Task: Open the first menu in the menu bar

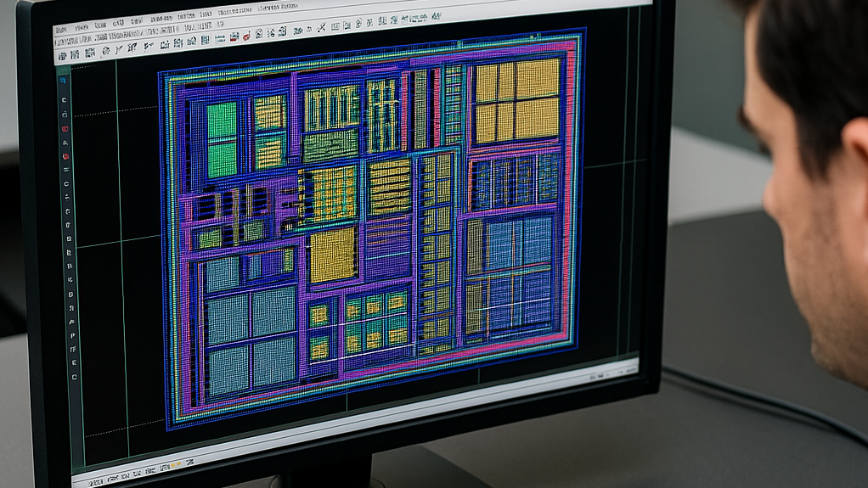Action: pos(62,29)
